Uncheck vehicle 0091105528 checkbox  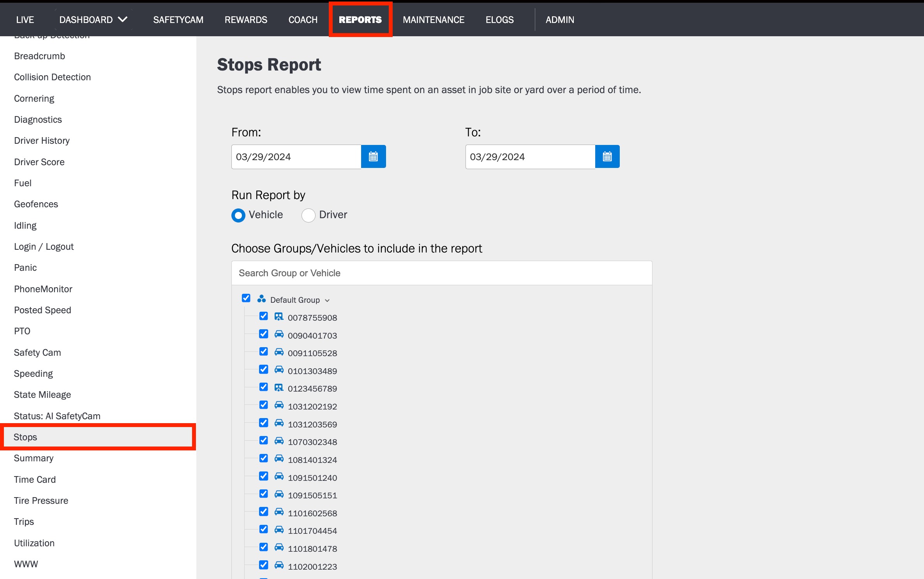tap(264, 351)
